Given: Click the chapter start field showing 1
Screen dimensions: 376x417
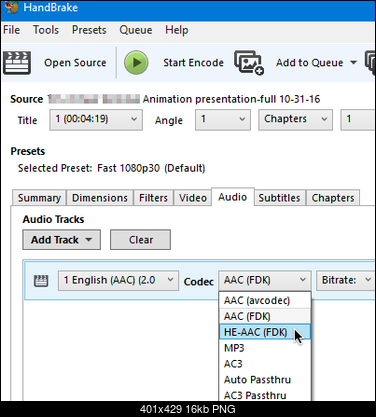Looking at the screenshot, I should (358, 119).
